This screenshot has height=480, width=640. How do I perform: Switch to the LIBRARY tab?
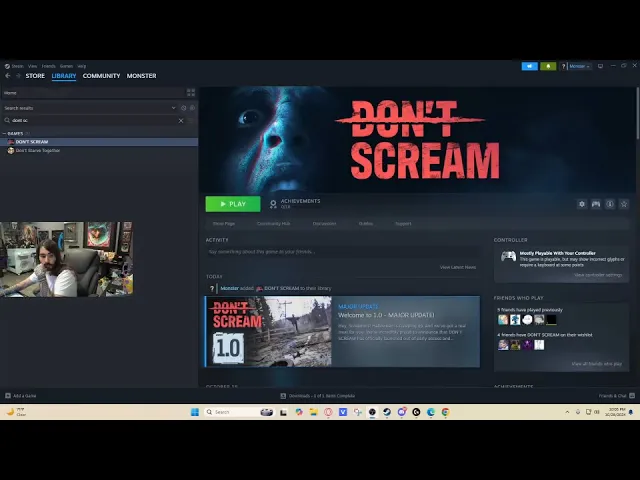pos(64,76)
